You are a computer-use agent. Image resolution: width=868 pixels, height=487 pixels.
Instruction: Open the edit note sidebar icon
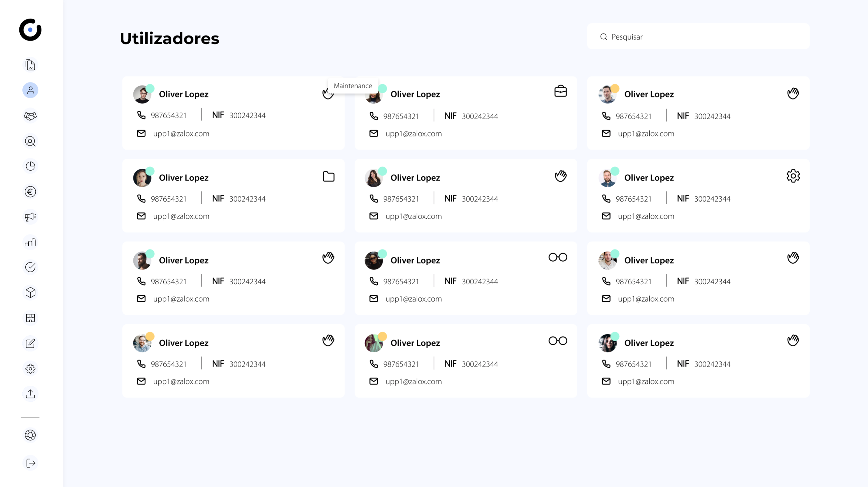[x=30, y=343]
